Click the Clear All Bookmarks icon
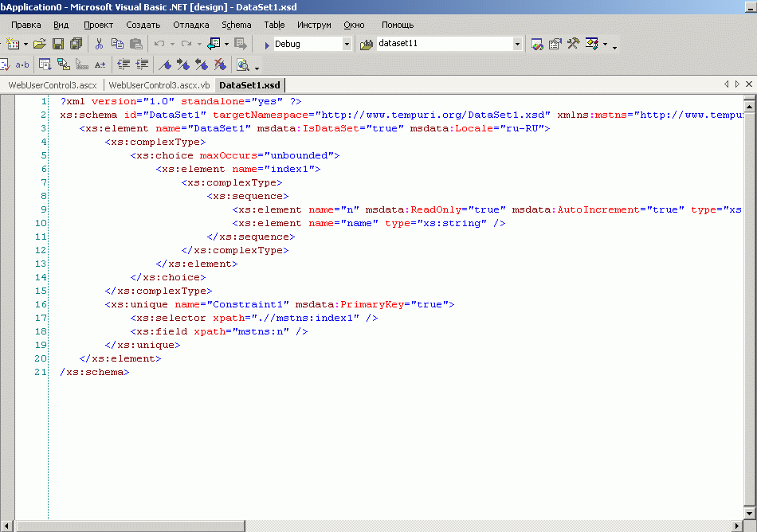The width and height of the screenshot is (757, 532). (x=220, y=65)
